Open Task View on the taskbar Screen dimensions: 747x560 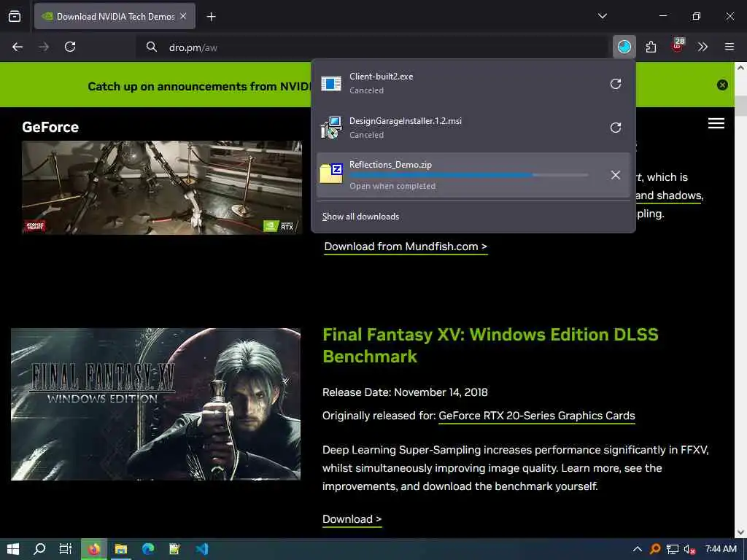tap(65, 549)
